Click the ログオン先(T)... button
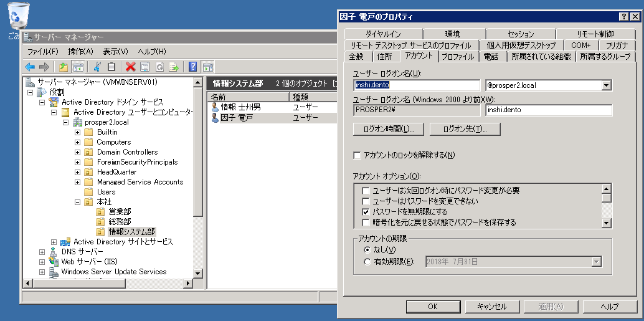Image resolution: width=644 pixels, height=321 pixels. (x=465, y=129)
